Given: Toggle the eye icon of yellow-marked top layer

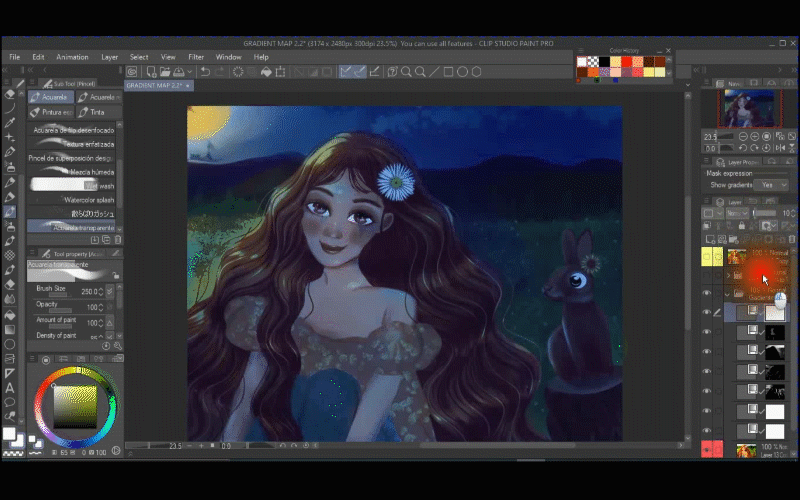Looking at the screenshot, I should [706, 257].
